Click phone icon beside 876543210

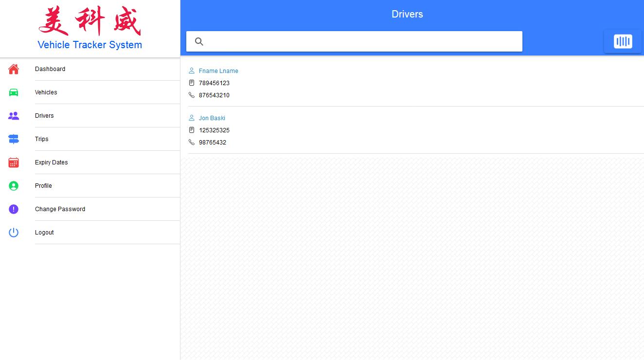192,95
